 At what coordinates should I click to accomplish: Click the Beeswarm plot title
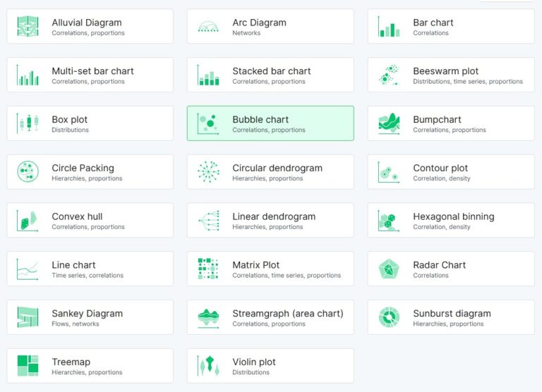click(445, 71)
